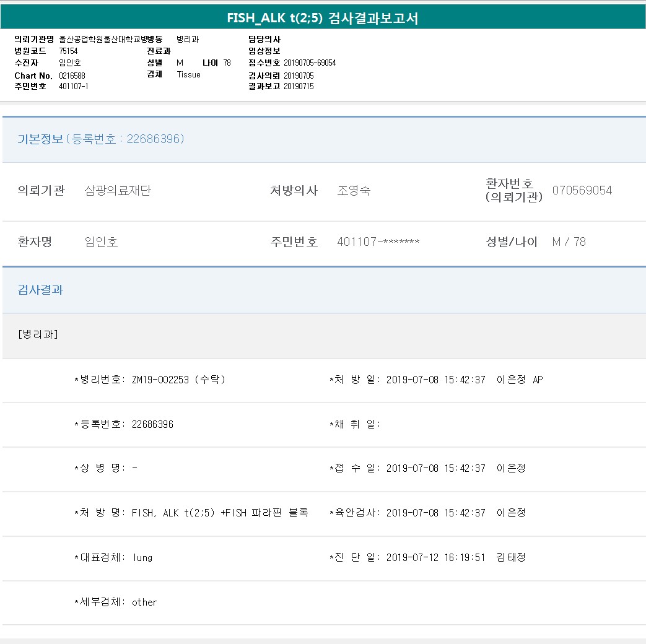Click 대표검체 value lung
This screenshot has height=644, width=646.
coord(142,557)
